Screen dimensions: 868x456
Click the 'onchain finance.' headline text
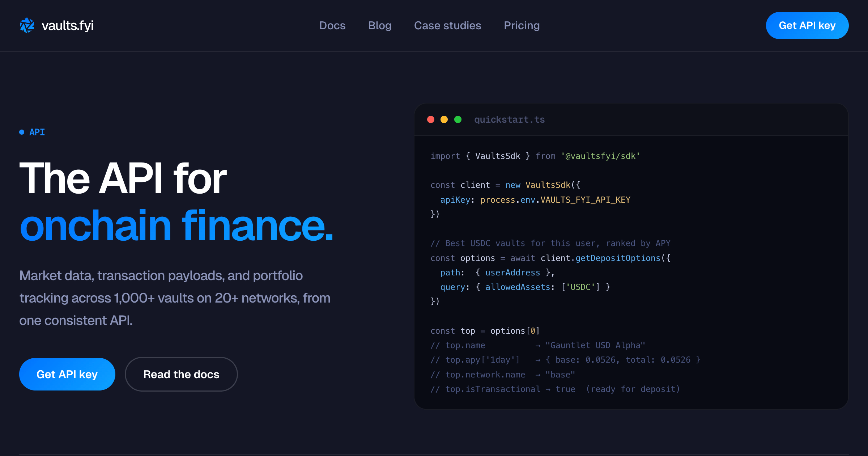(176, 225)
